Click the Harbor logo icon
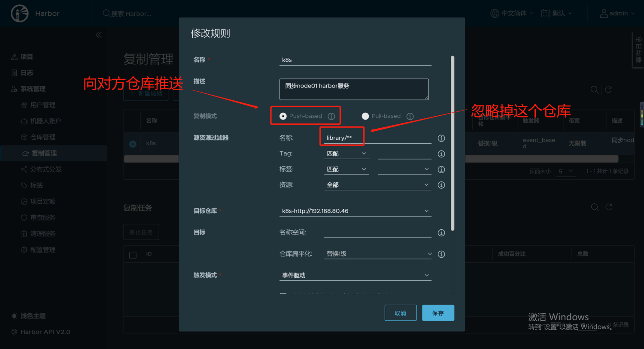This screenshot has width=644, height=349. [19, 13]
